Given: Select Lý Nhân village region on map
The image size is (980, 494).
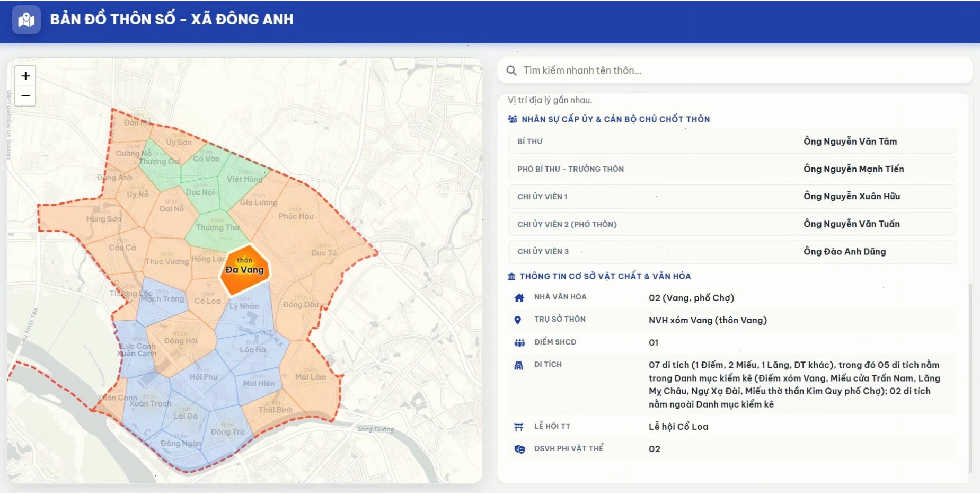Looking at the screenshot, I should (244, 310).
